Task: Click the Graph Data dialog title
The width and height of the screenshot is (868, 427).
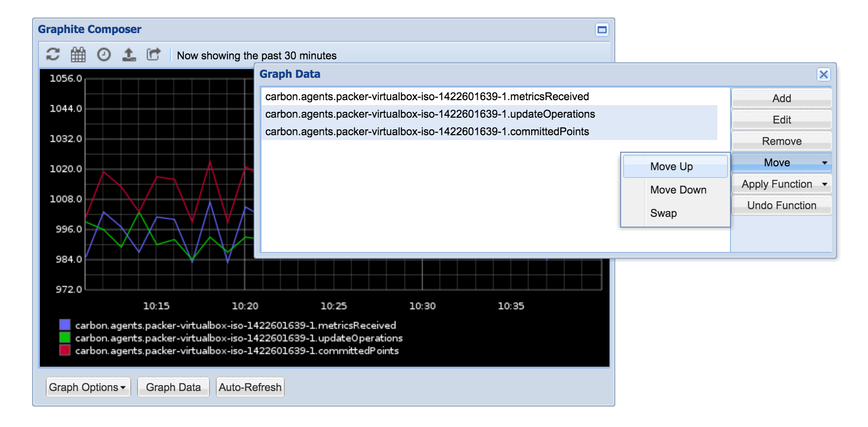Action: pos(290,74)
